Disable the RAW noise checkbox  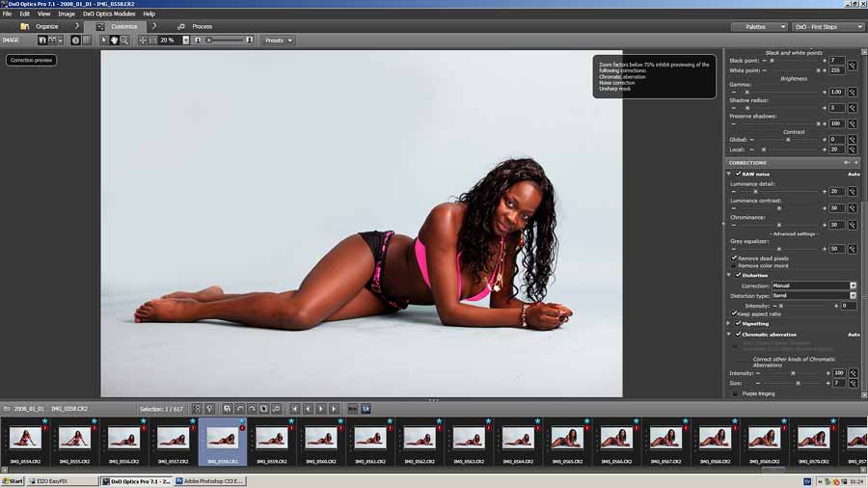pos(738,174)
